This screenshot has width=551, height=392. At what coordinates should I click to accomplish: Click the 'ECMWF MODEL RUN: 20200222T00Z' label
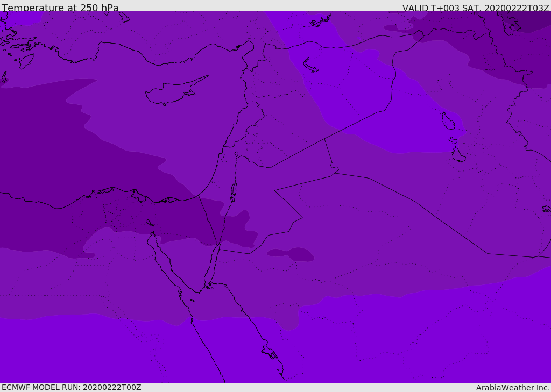tap(72, 387)
